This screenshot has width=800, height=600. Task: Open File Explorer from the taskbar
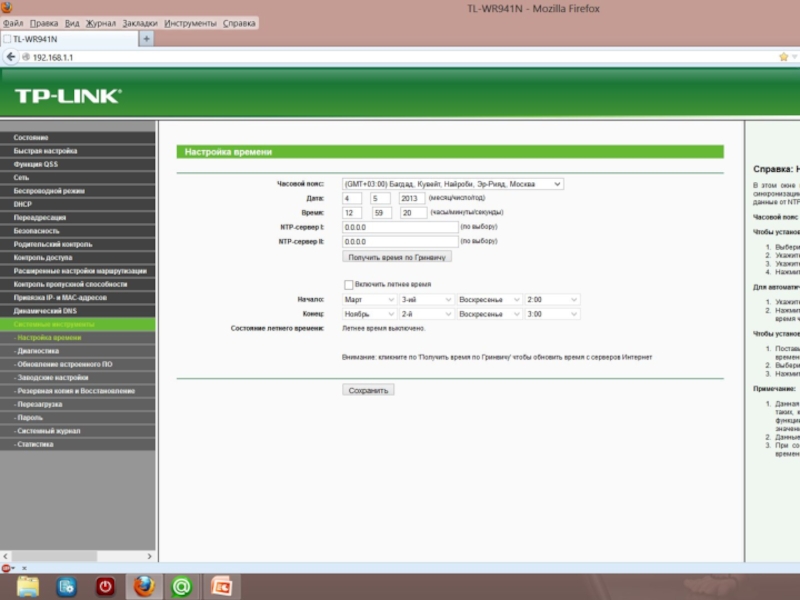click(28, 586)
